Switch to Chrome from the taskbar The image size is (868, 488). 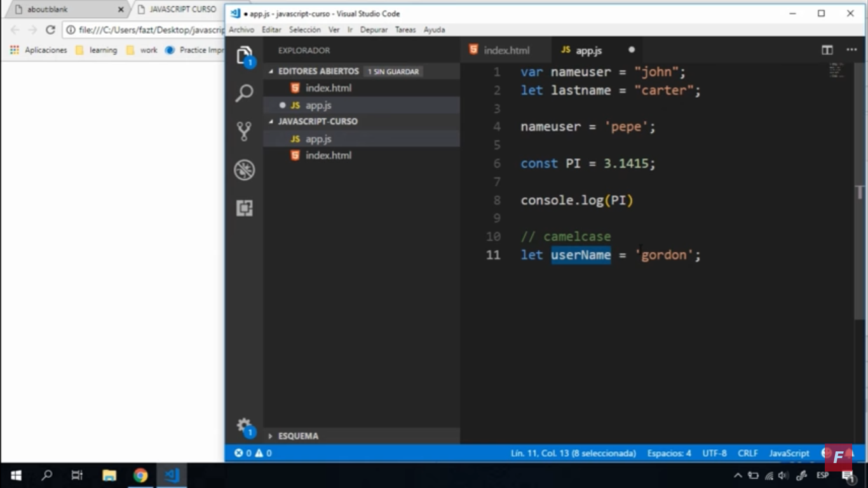(x=140, y=475)
